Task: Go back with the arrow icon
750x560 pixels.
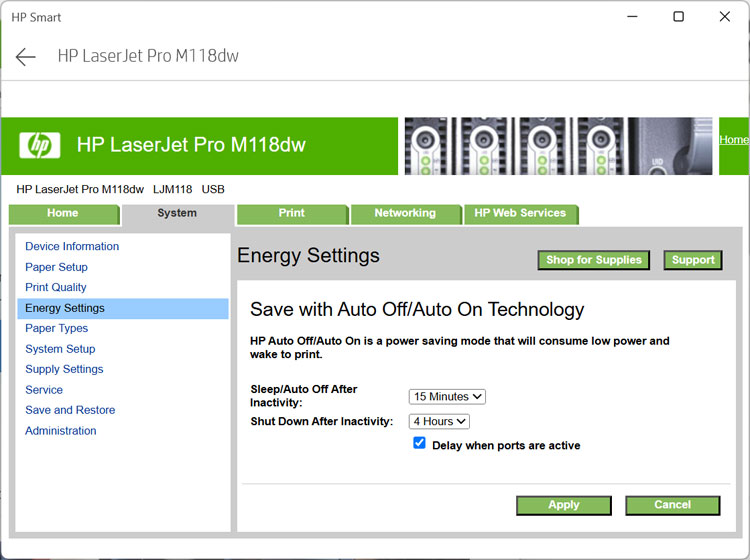Action: [25, 56]
